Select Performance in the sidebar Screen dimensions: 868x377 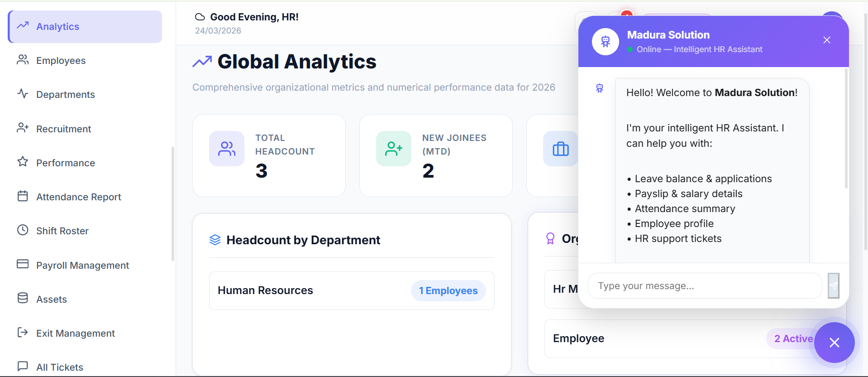tap(85, 163)
